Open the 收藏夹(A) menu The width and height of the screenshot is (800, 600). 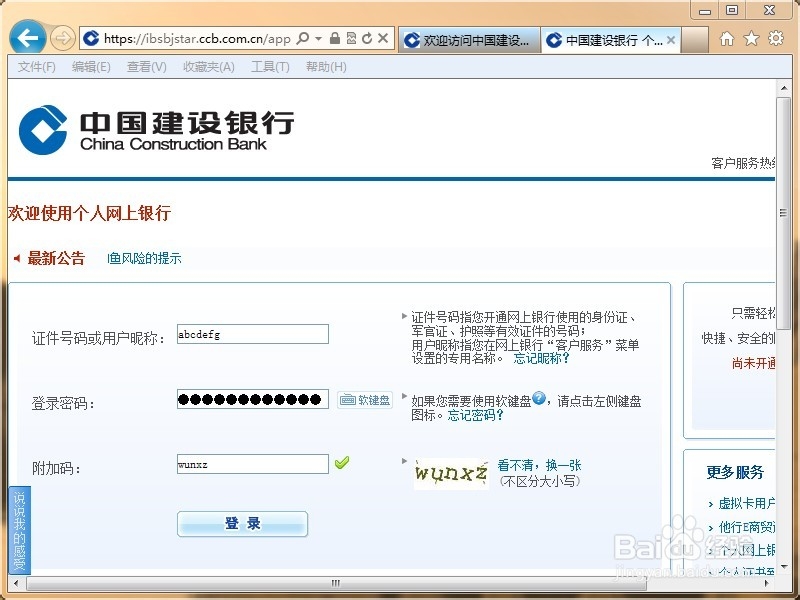209,67
